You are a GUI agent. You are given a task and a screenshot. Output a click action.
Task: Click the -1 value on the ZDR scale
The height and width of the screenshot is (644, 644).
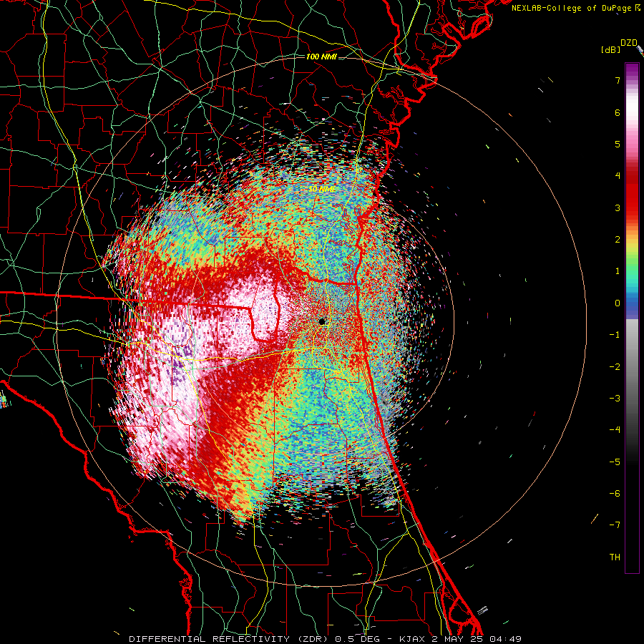(615, 335)
